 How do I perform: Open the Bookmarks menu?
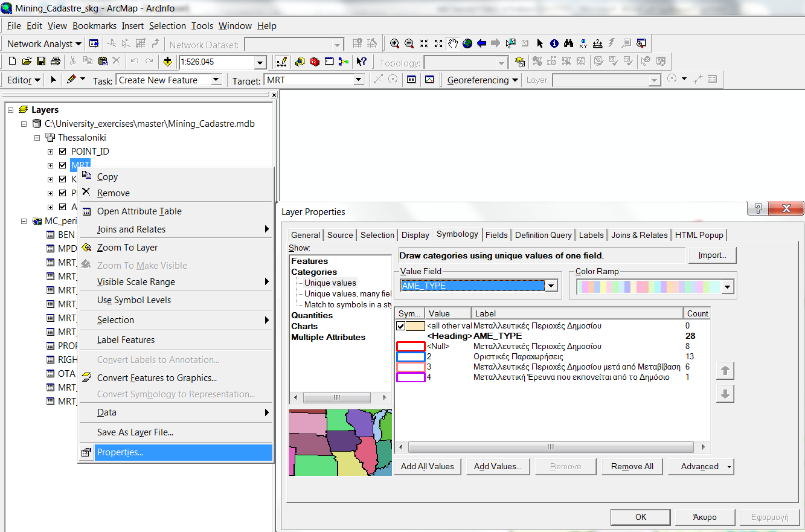94,26
